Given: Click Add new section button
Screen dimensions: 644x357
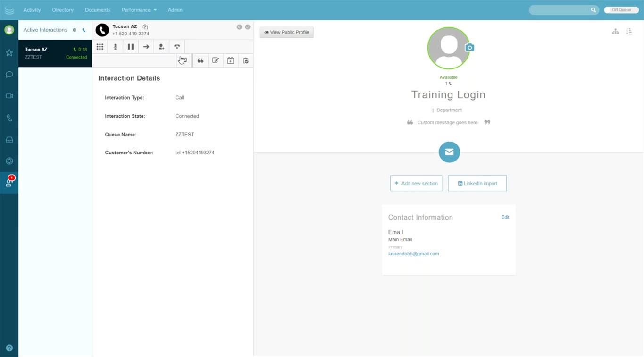Looking at the screenshot, I should click(416, 183).
